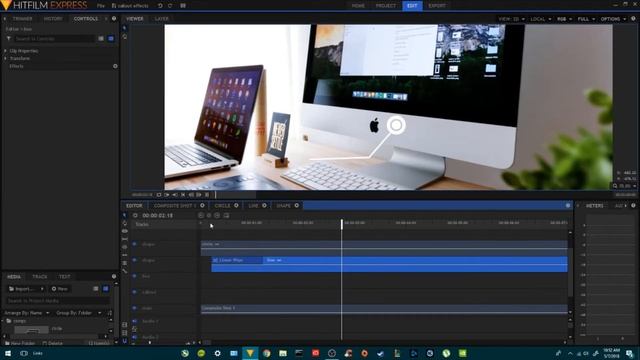640x360 pixels.
Task: Click the timeline playhead marker
Action: tap(342, 223)
